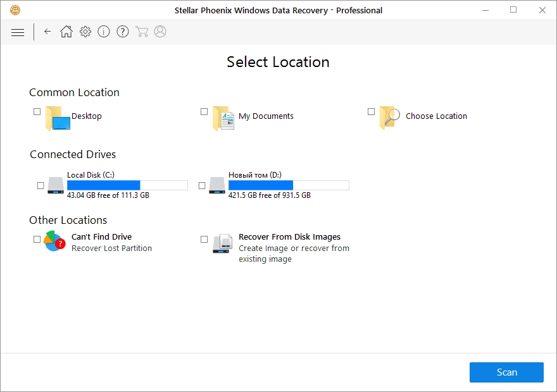
Task: Open the Home screen icon
Action: pyautogui.click(x=66, y=32)
